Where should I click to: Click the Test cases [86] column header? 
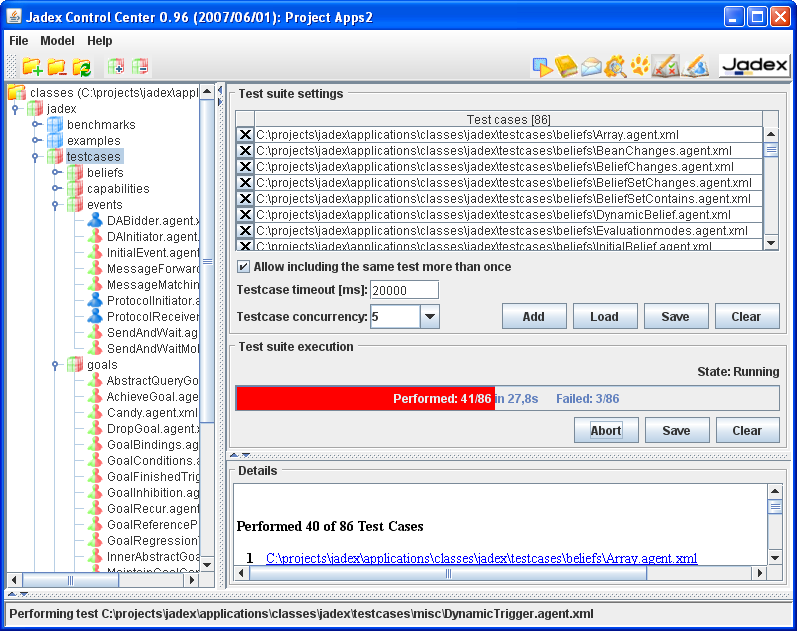(508, 119)
